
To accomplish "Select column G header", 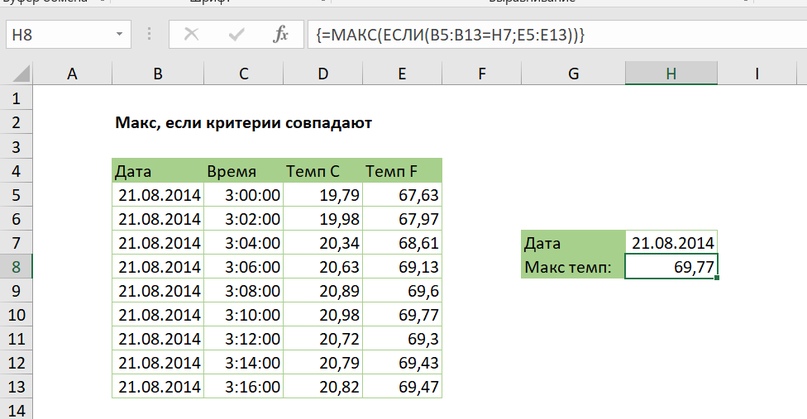I will pyautogui.click(x=573, y=74).
